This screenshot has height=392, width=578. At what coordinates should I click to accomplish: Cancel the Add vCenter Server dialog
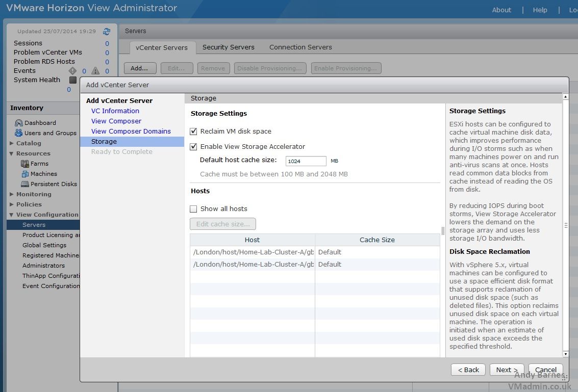click(x=545, y=370)
